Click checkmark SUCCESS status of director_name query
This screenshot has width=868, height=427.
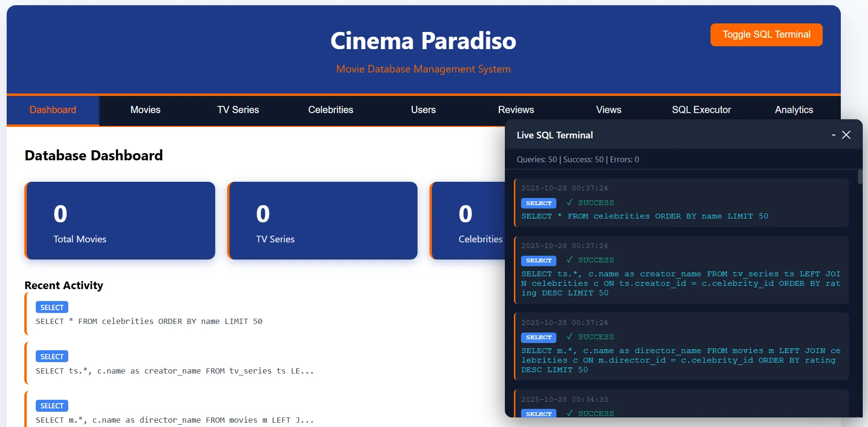[590, 337]
